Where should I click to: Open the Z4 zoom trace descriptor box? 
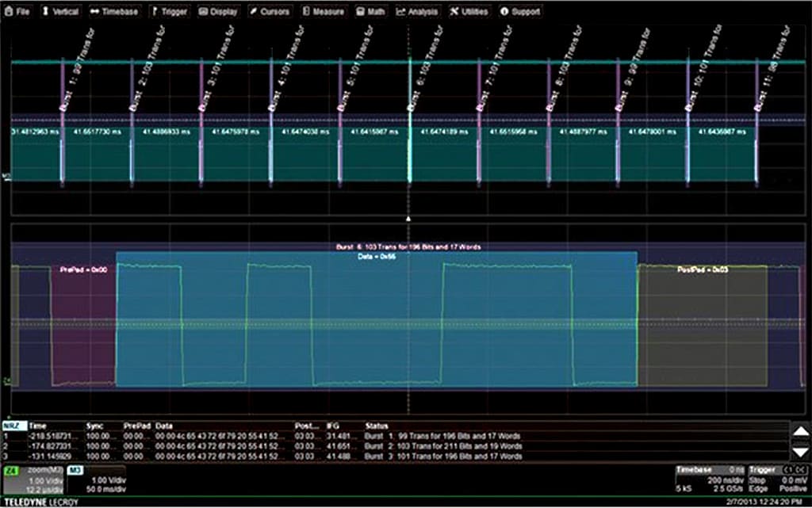pyautogui.click(x=33, y=479)
